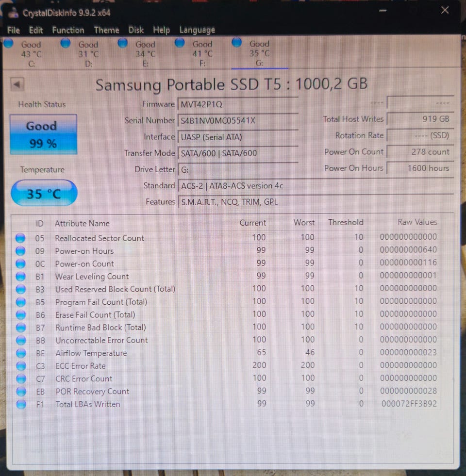Click the Serial Number field
Image resolution: width=466 pixels, height=476 pixels.
238,121
